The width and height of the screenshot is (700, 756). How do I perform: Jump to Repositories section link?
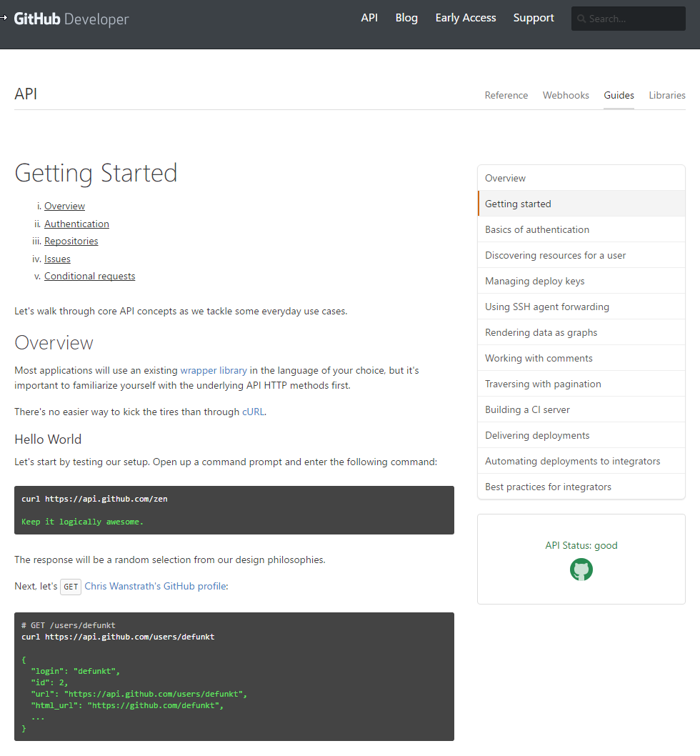71,241
